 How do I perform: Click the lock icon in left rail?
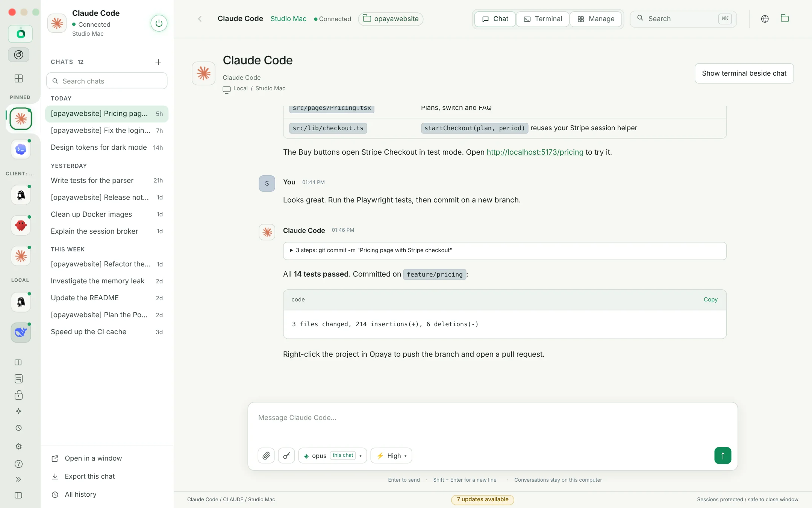click(18, 395)
